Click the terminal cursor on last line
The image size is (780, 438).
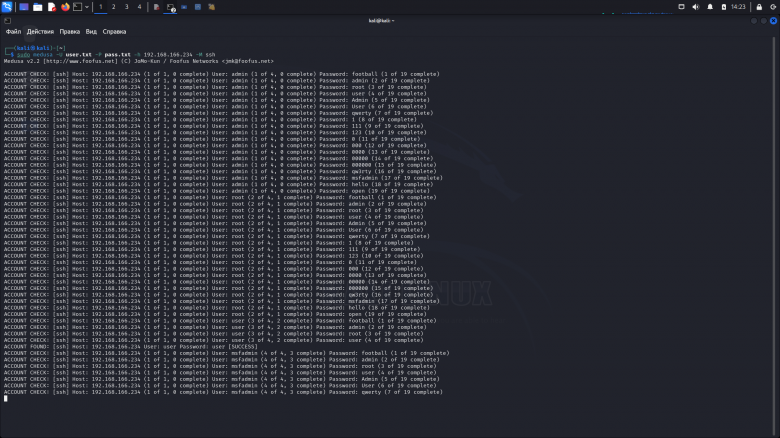pos(5,398)
